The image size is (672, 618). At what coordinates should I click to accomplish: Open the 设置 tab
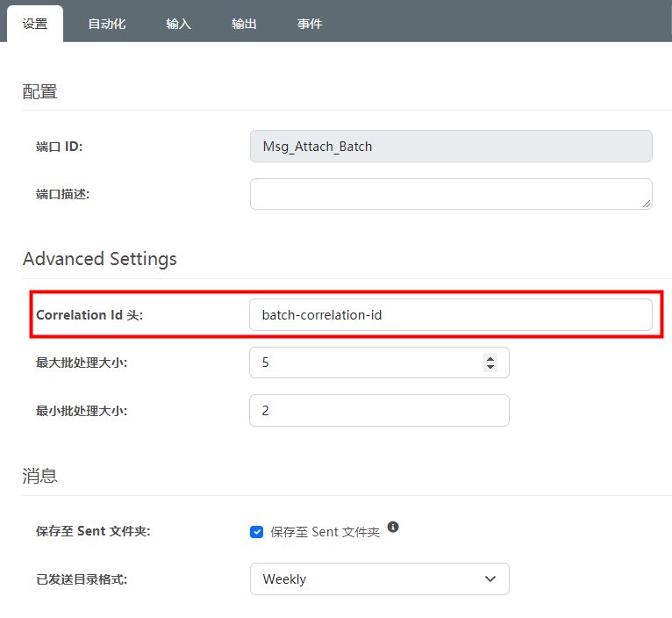click(x=35, y=24)
